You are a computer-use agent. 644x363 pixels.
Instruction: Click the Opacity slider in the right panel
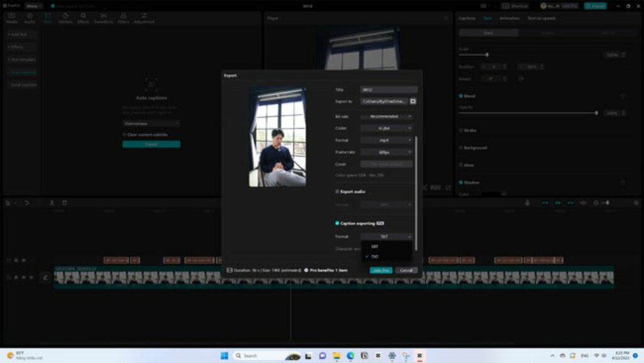[x=528, y=113]
